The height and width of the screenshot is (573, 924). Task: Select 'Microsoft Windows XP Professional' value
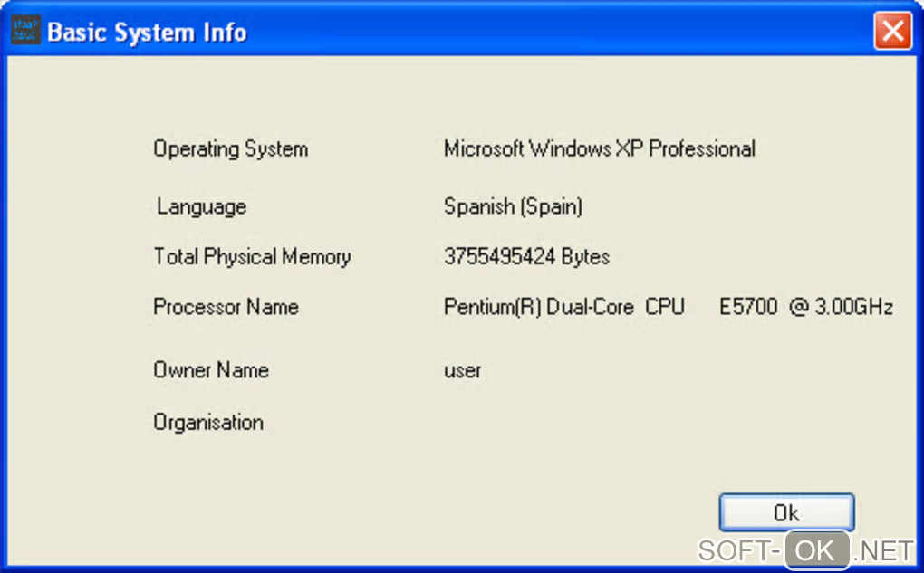tap(600, 148)
